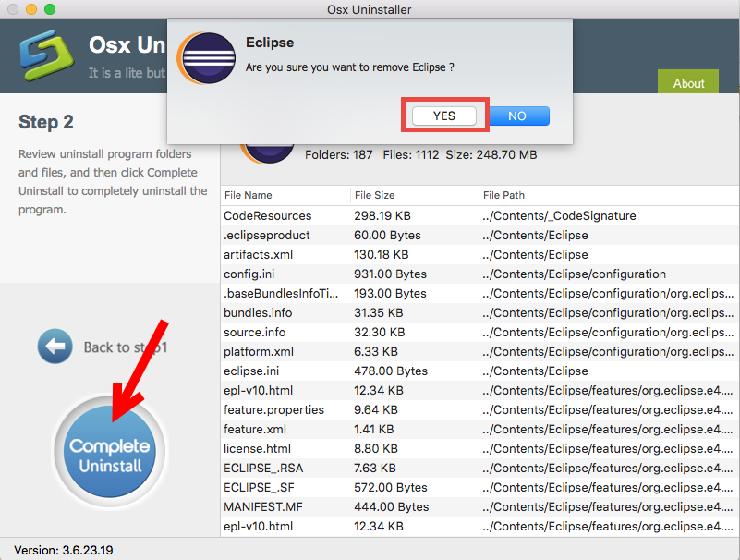This screenshot has width=740, height=560.
Task: Confirm removal by clicking YES
Action: tap(443, 116)
